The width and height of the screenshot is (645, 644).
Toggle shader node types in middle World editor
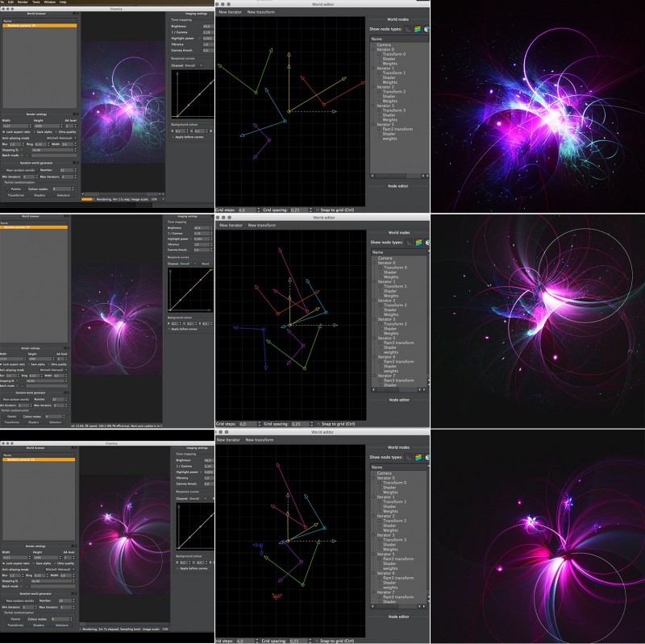[x=418, y=243]
